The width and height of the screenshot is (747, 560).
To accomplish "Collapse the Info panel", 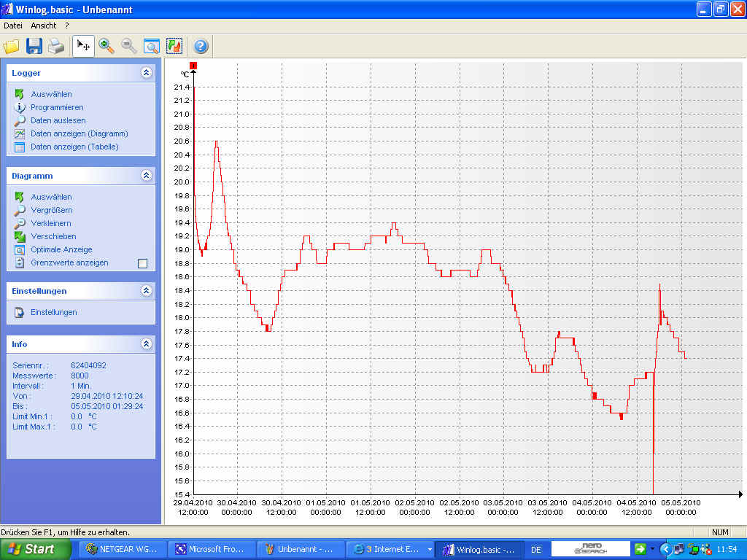I will [146, 344].
